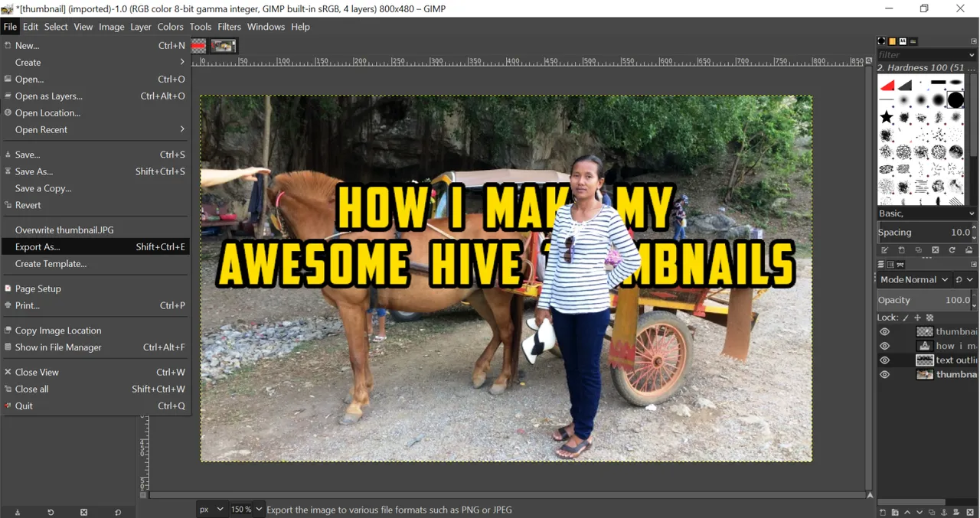Viewport: 980px width, 518px height.
Task: Click Save tool preset icon at bottom-left
Action: 17,512
